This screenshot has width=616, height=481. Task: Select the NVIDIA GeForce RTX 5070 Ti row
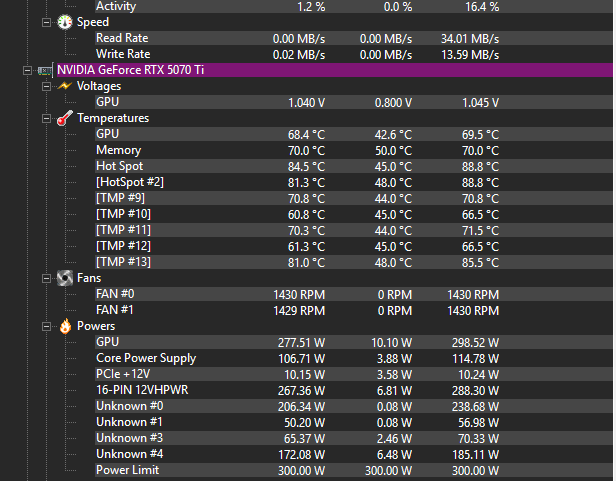pos(334,70)
